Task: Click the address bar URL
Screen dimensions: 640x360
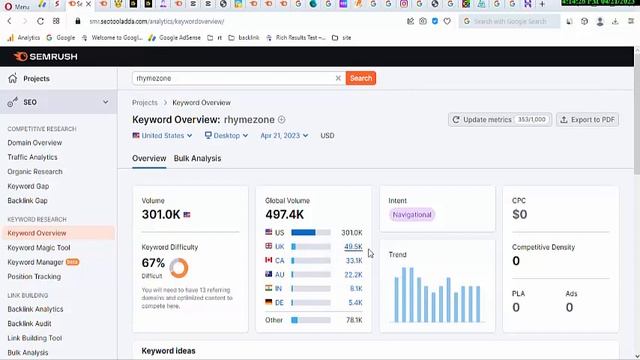Action: pos(157,21)
